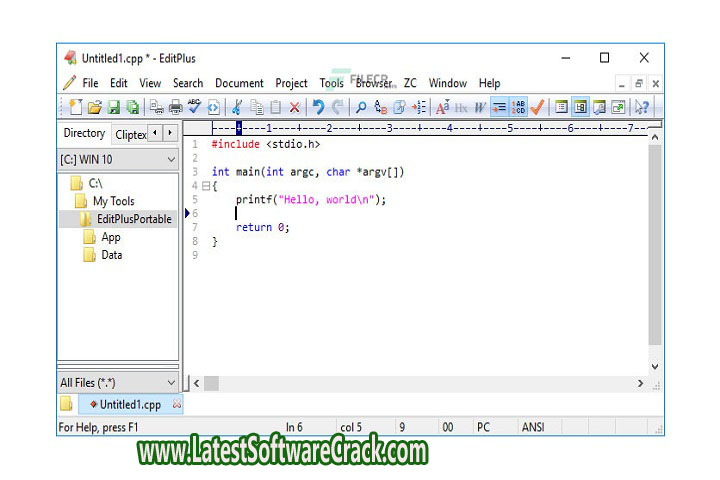
Task: Toggle the line number display button
Action: click(x=519, y=107)
